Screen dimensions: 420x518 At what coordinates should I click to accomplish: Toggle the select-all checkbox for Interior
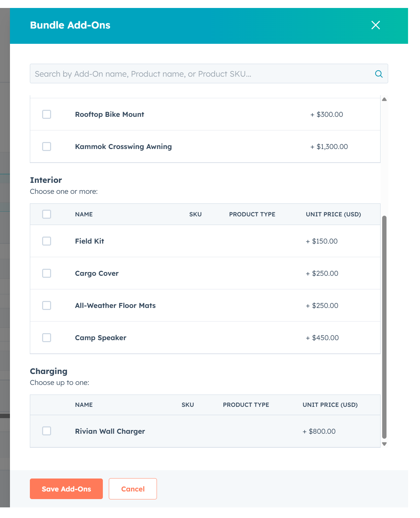coord(46,214)
